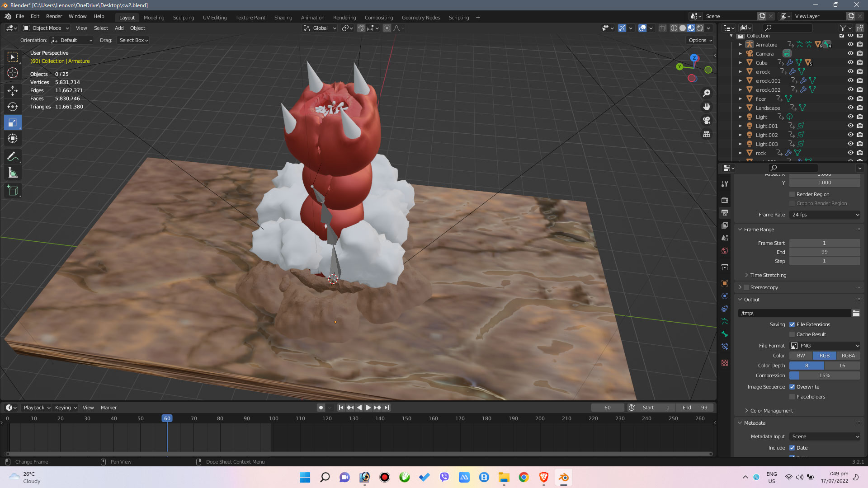Viewport: 868px width, 488px height.
Task: Jump to the timeline end frame
Action: pos(387,408)
